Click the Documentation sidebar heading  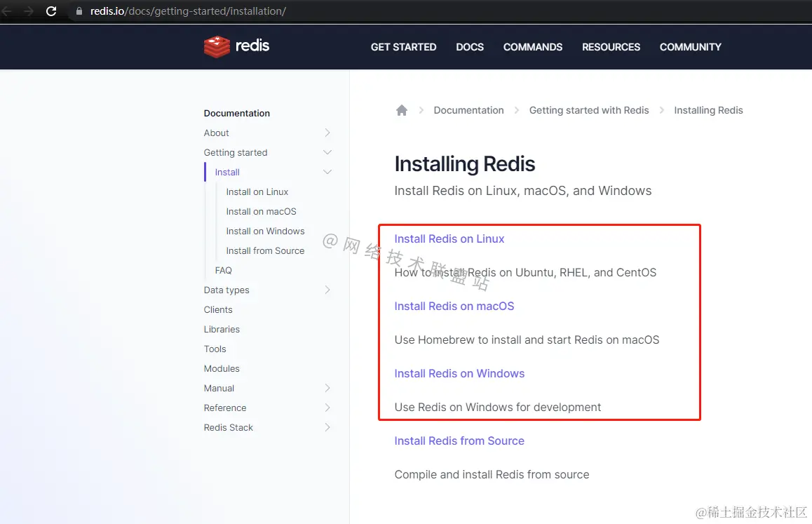click(x=237, y=113)
